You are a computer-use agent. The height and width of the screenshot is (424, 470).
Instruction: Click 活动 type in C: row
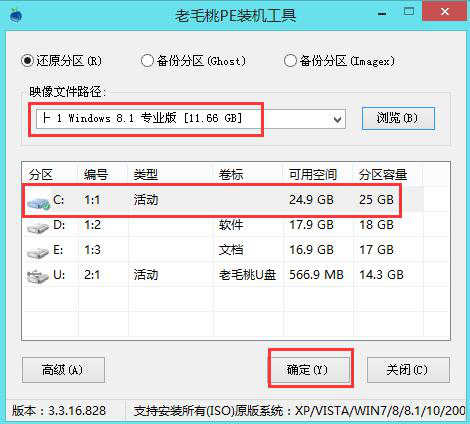coord(146,200)
